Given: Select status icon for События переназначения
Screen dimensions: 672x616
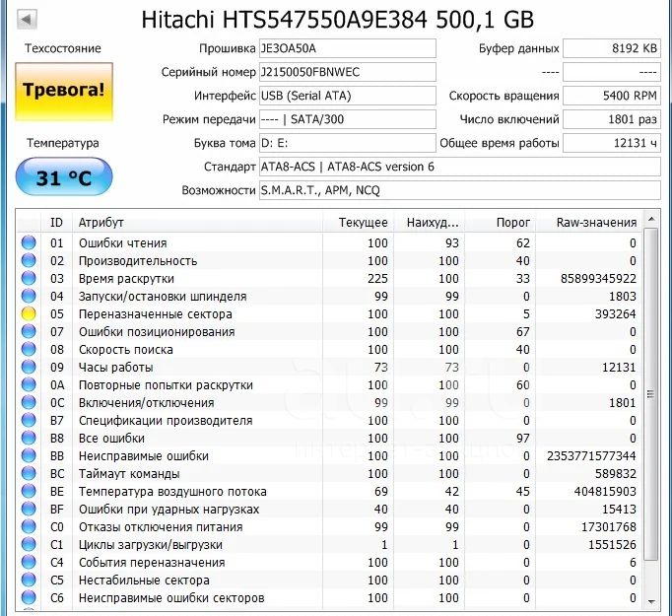Looking at the screenshot, I should click(29, 562).
